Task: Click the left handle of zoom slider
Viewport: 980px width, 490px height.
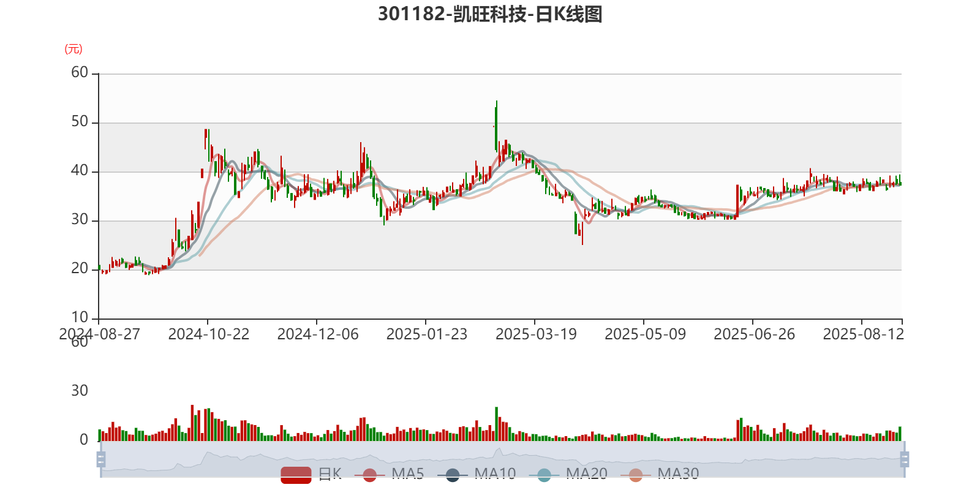Action: (x=101, y=459)
